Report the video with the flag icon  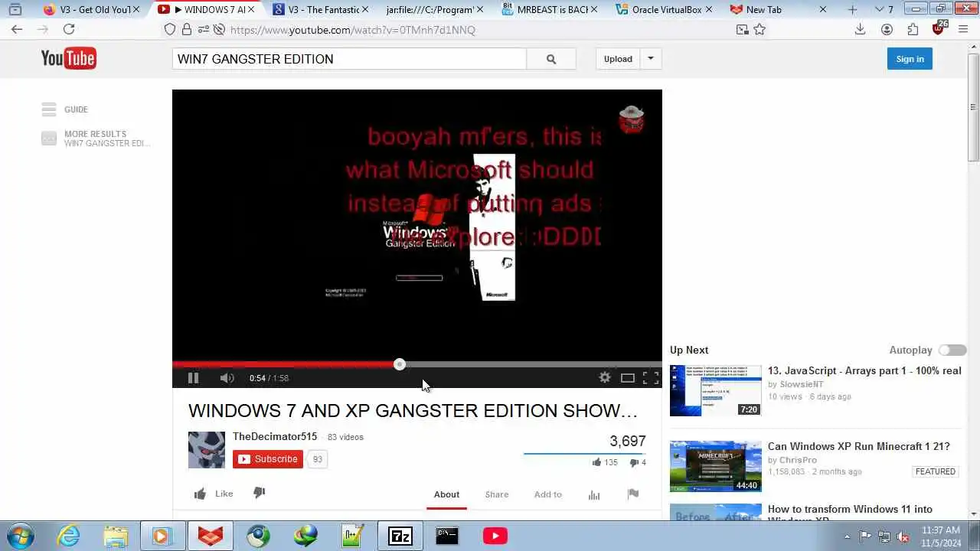tap(633, 494)
